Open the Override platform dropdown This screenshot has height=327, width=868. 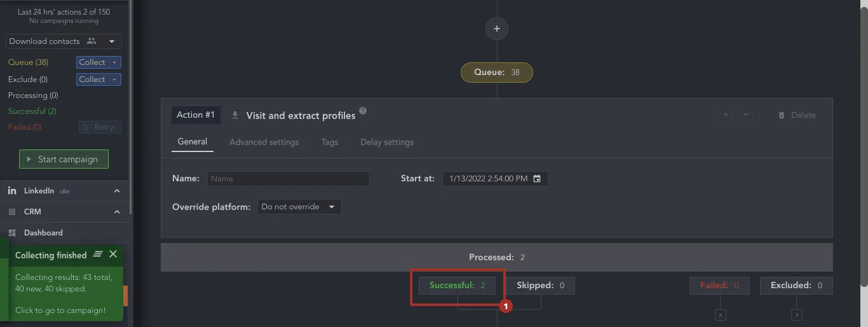point(299,207)
